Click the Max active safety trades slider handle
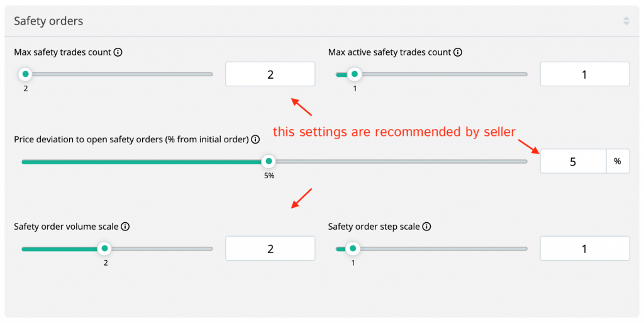This screenshot has height=323, width=644. point(354,74)
